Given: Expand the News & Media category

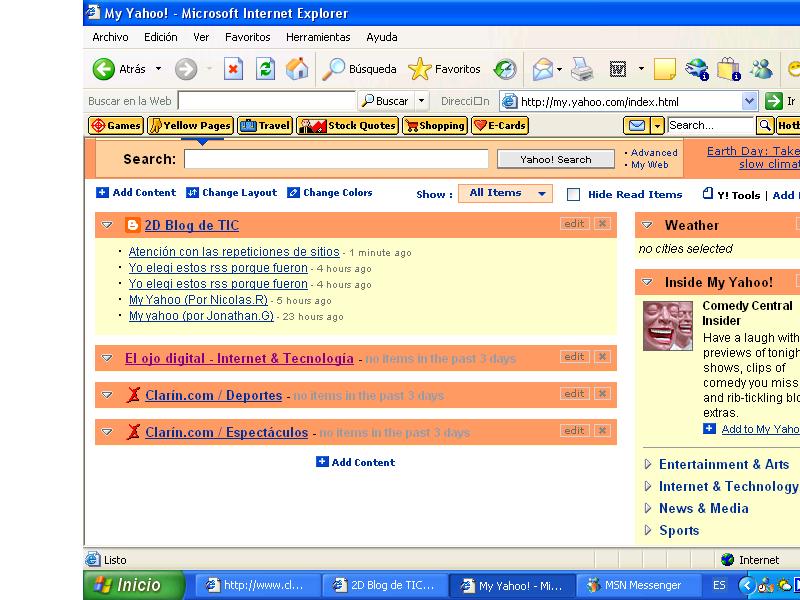Looking at the screenshot, I should point(648,508).
